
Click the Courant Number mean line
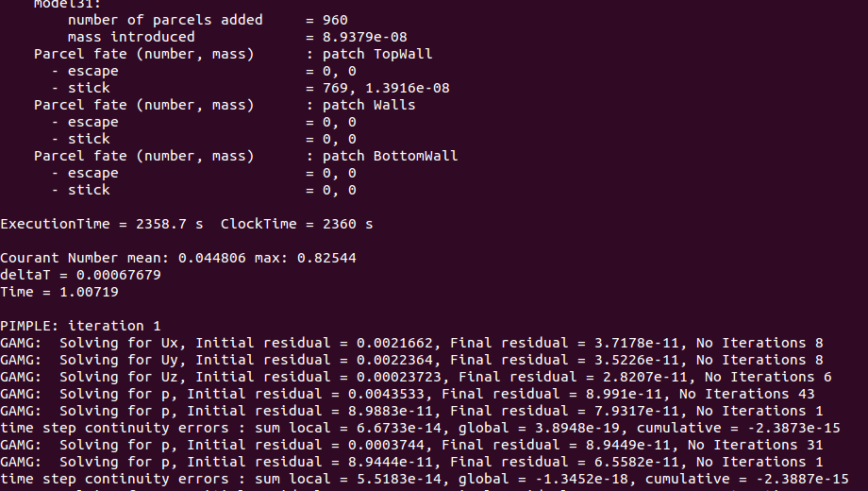coord(178,258)
